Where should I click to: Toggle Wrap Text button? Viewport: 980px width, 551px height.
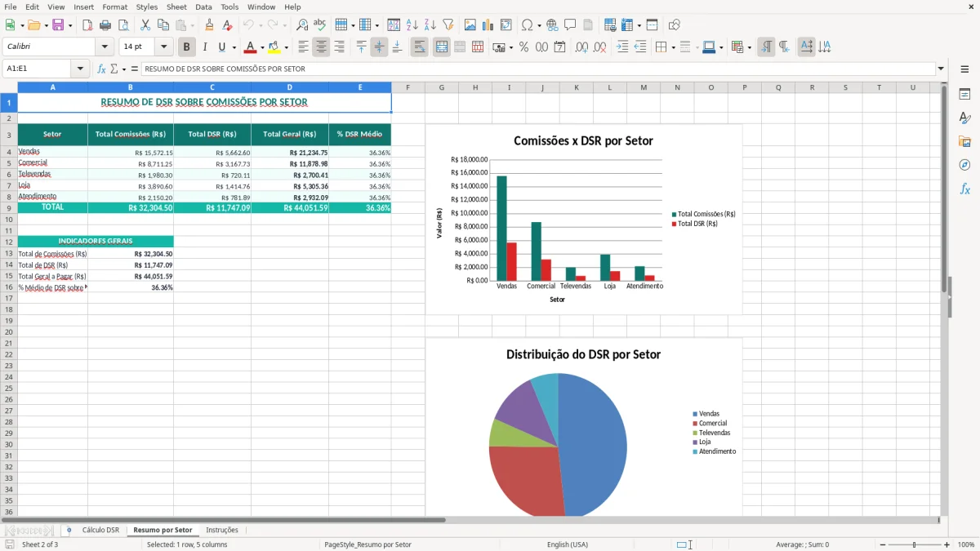coord(419,47)
